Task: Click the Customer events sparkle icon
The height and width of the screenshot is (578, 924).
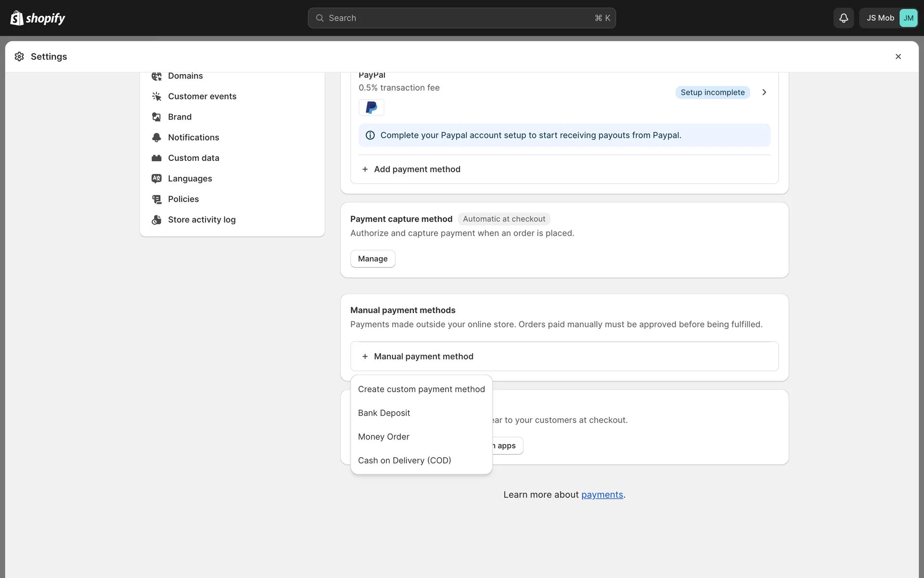Action: pos(156,96)
